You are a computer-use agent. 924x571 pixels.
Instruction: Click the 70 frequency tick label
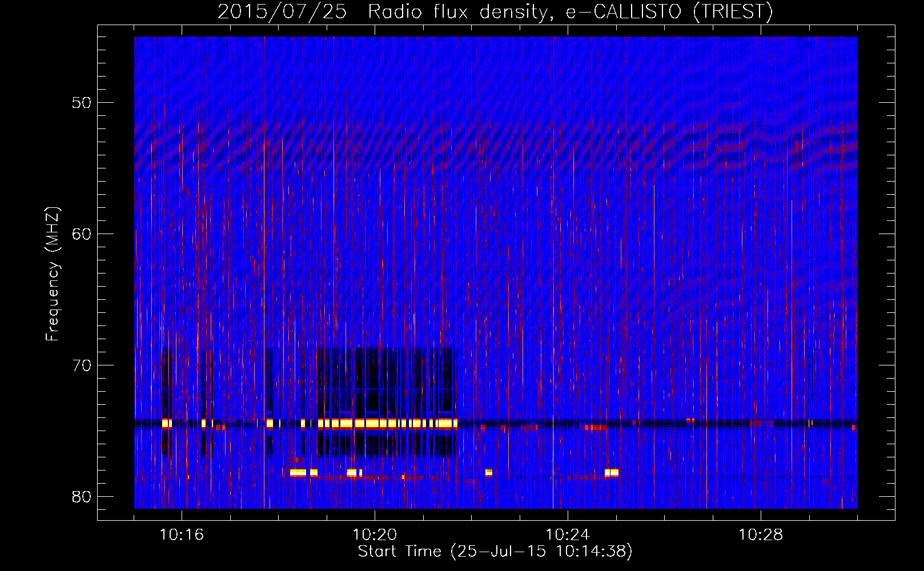pos(82,365)
